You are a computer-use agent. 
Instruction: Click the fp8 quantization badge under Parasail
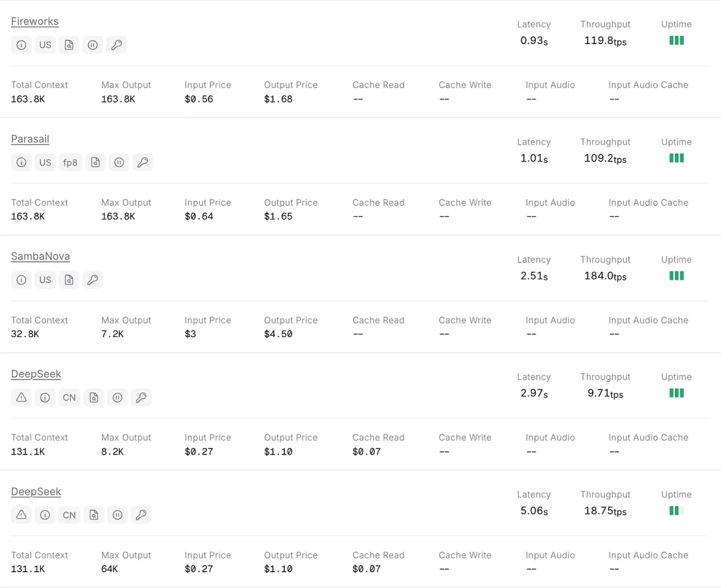tap(70, 163)
